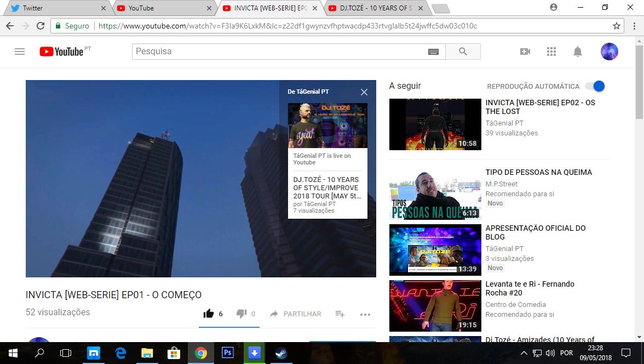Go back in browser history
The image size is (644, 364).
tap(10, 26)
